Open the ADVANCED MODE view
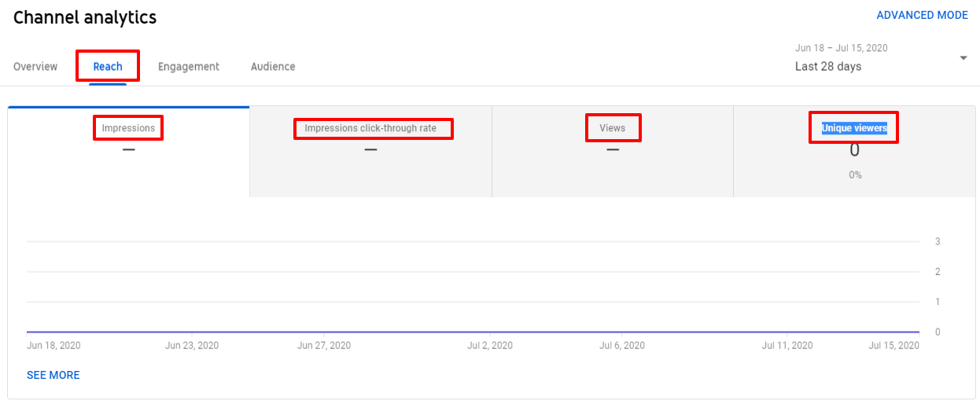The height and width of the screenshot is (404, 980). pyautogui.click(x=922, y=16)
